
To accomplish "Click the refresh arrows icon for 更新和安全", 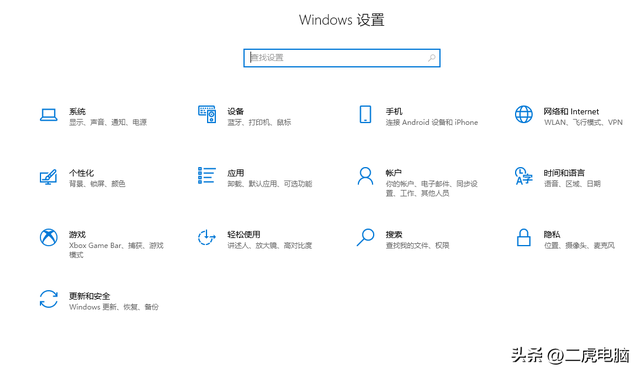I will [49, 299].
